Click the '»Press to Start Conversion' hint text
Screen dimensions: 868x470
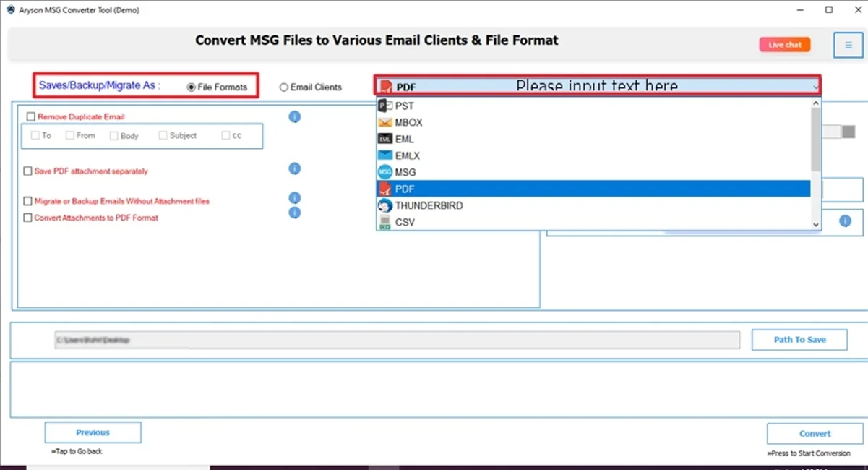pos(809,453)
